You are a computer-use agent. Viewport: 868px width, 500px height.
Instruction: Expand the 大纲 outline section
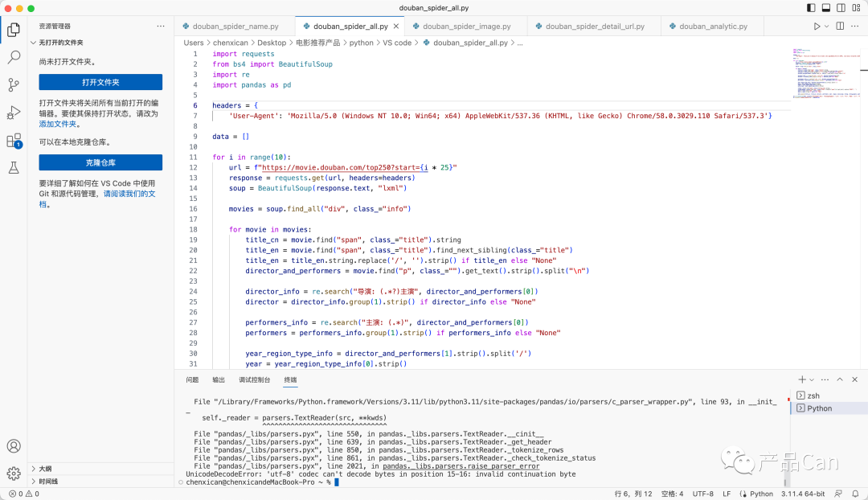[x=45, y=469]
